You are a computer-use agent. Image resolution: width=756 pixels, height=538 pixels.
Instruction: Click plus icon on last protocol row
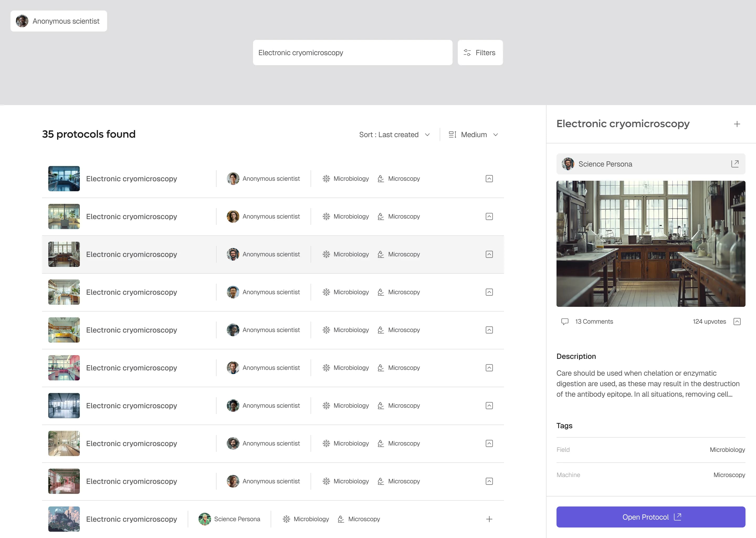[x=489, y=519]
